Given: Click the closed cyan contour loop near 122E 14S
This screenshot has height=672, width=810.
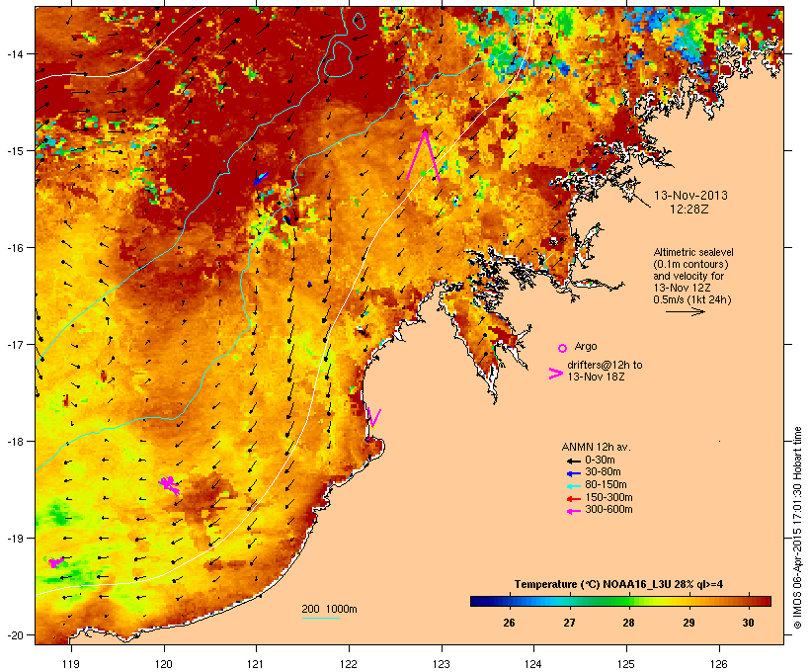Looking at the screenshot, I should coord(339,59).
